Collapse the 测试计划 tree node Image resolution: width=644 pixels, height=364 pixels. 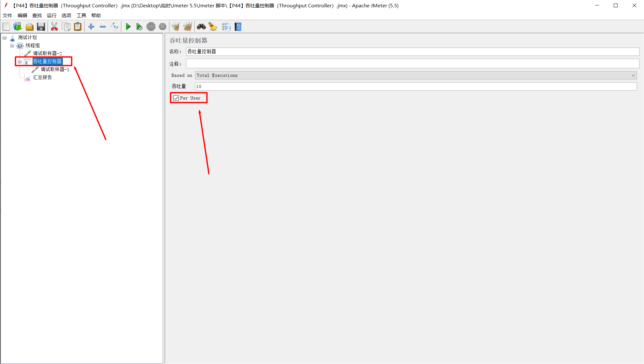pos(5,38)
